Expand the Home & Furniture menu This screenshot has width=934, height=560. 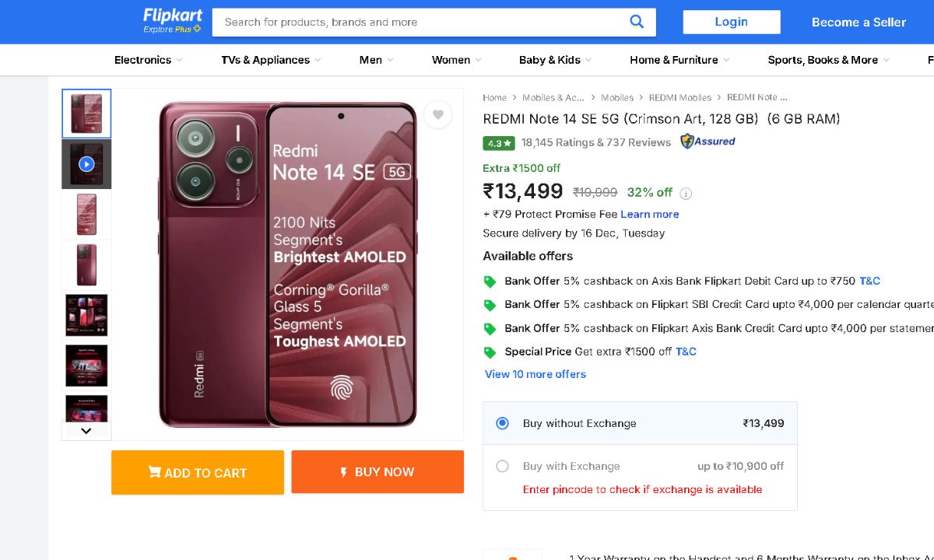[679, 60]
